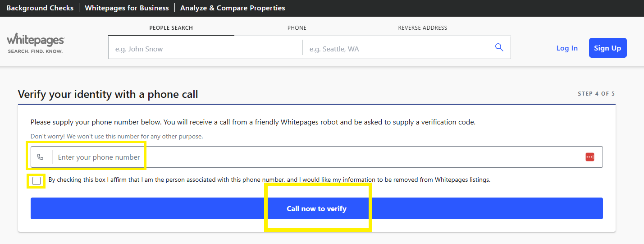Switch to the People Search tab
This screenshot has height=244, width=644.
click(171, 28)
